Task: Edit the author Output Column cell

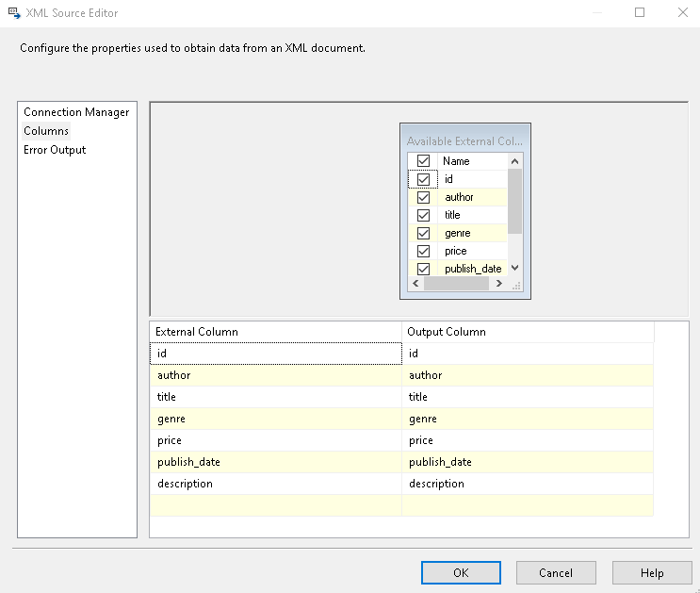Action: 527,375
